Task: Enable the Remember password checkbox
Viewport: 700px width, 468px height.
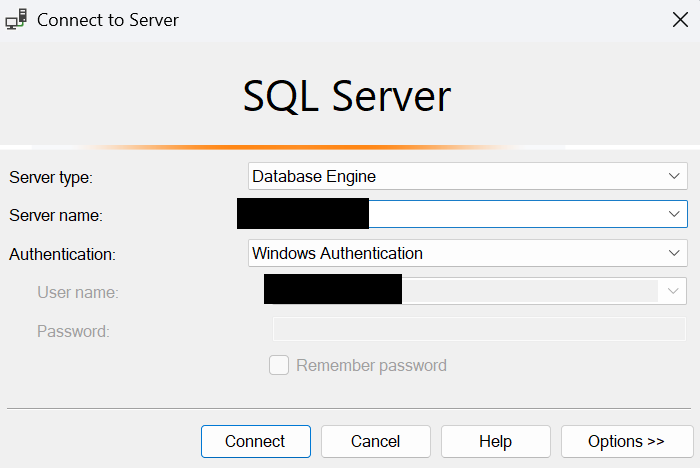Action: (x=279, y=365)
